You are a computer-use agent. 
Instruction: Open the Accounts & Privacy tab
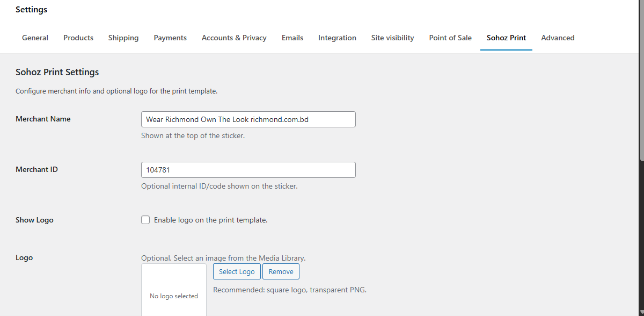pos(234,38)
